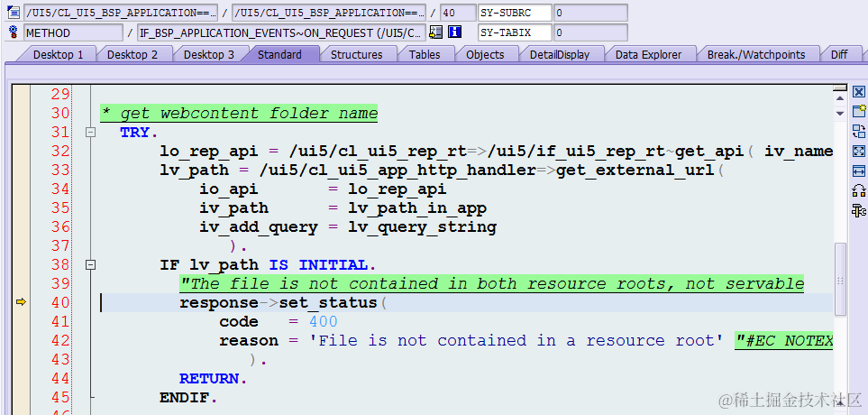The image size is (868, 415).
Task: Select the Standard tab
Action: click(x=279, y=54)
